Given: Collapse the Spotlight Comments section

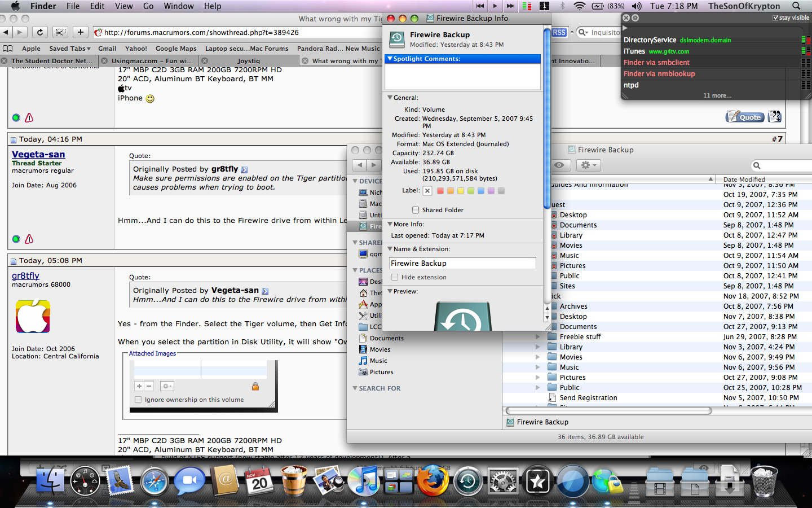Looking at the screenshot, I should pyautogui.click(x=390, y=59).
